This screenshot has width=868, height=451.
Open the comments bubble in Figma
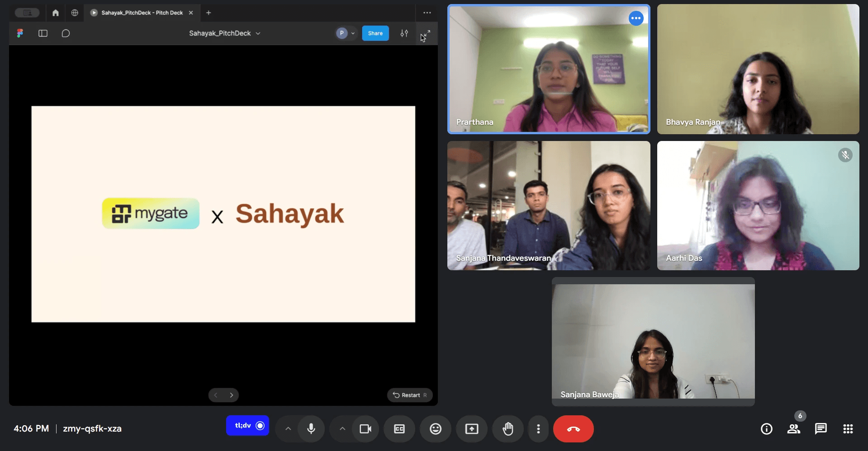[66, 33]
